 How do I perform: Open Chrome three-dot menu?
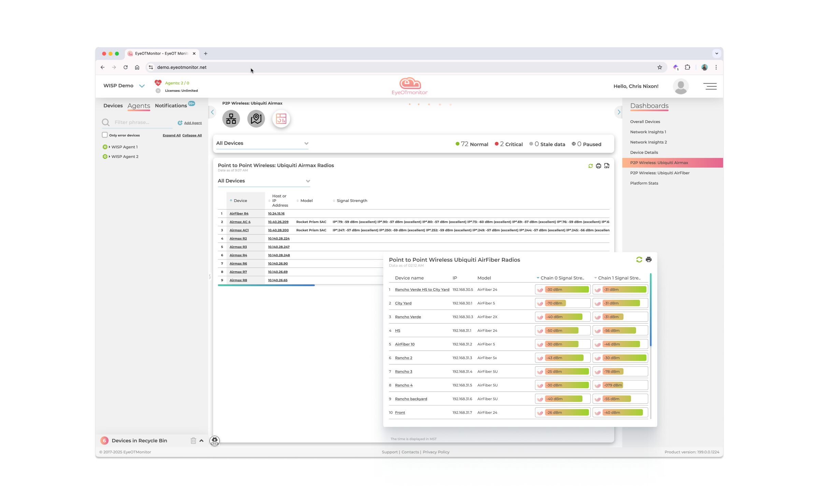coord(716,67)
